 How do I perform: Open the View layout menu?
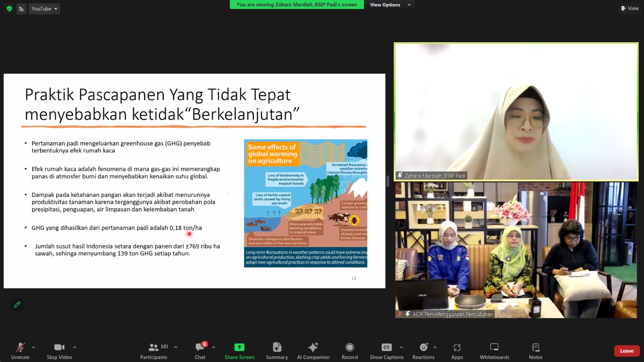coord(629,8)
